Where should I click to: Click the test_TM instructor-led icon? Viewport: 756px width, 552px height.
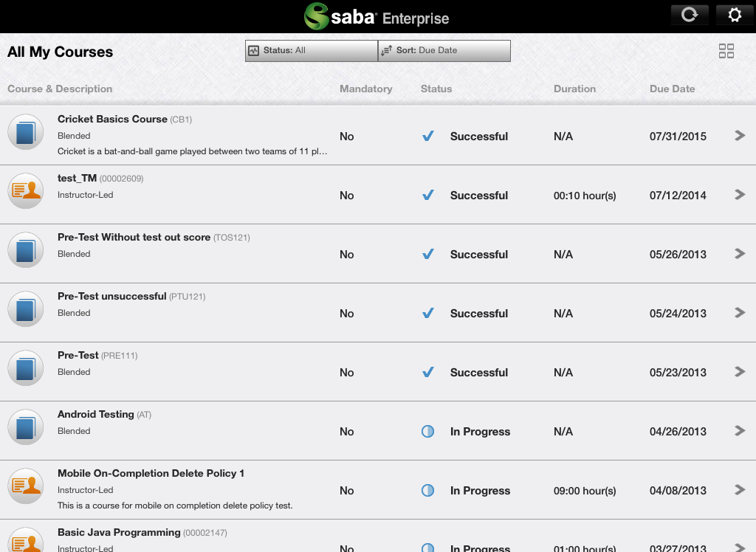click(26, 191)
